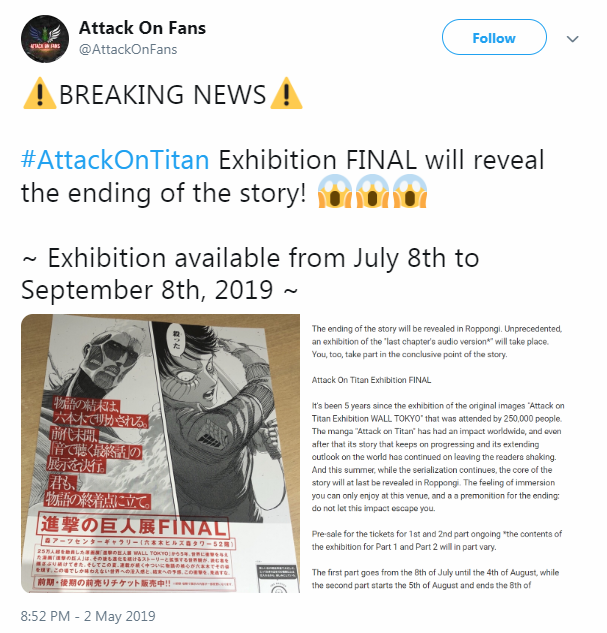The height and width of the screenshot is (633, 607).
Task: Click the Attack On Fans display name
Action: [x=142, y=28]
